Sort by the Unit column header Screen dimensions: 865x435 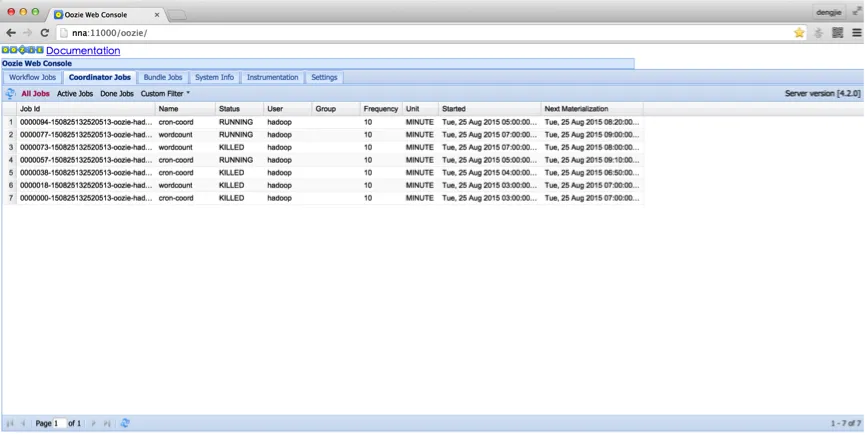[x=420, y=109]
